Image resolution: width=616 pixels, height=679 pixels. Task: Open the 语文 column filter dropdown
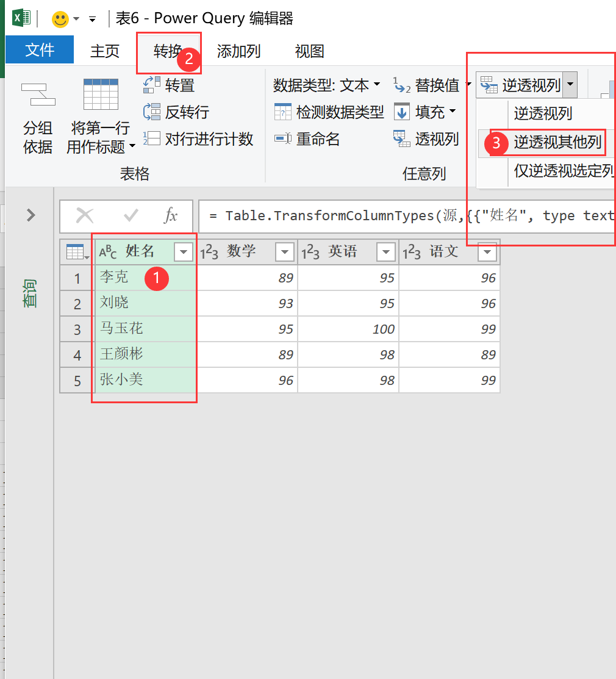coord(487,251)
